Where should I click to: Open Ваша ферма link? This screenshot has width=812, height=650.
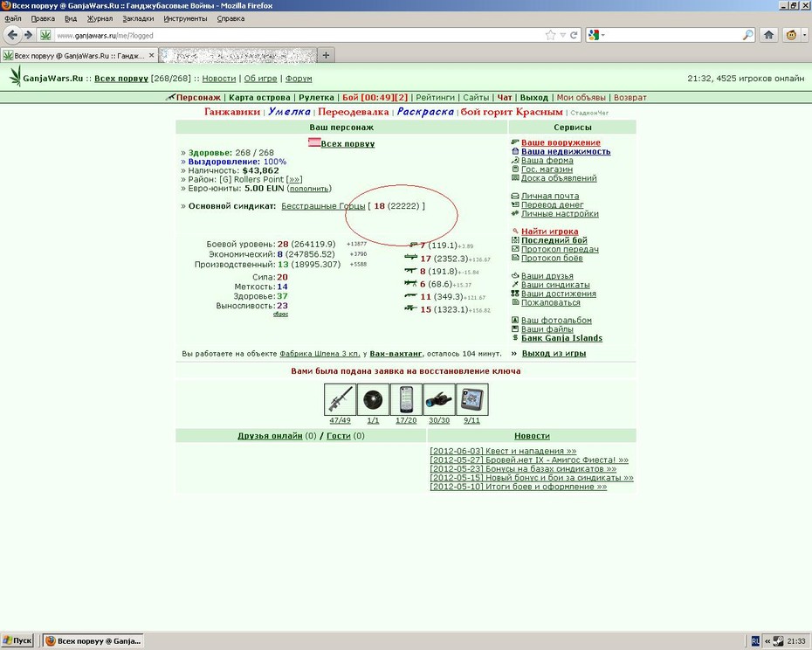click(x=547, y=160)
